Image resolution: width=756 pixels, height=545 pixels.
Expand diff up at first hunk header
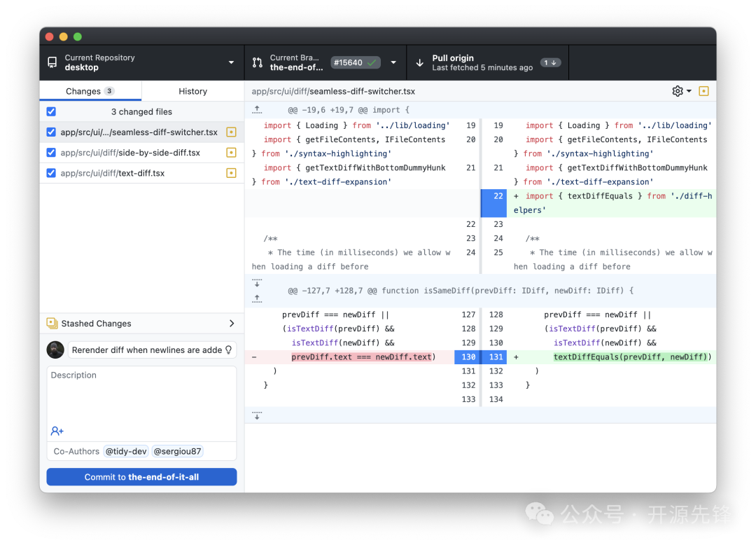click(x=257, y=110)
